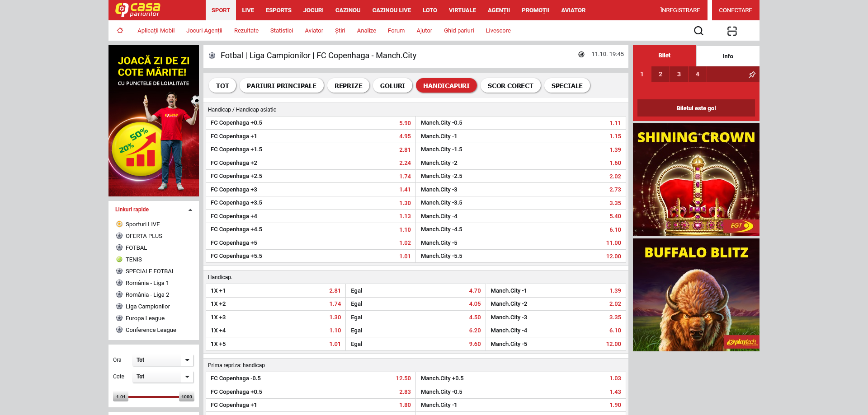Select the GOLURI filter
Image resolution: width=868 pixels, height=415 pixels.
click(392, 86)
